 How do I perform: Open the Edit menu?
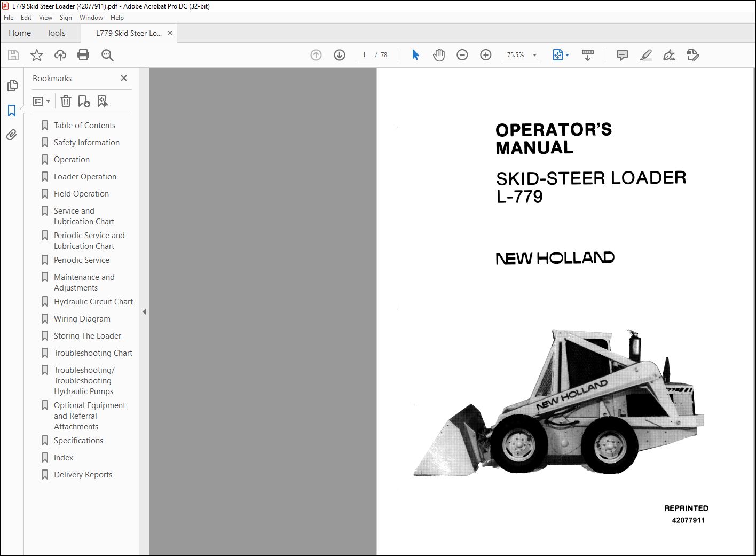pos(26,18)
